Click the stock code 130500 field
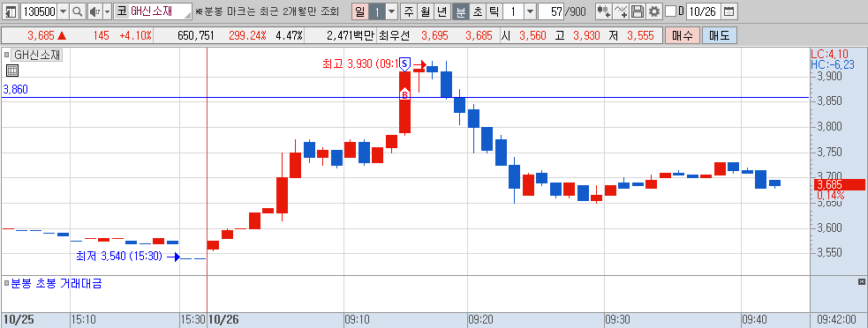The height and width of the screenshot is (328, 868). tap(38, 11)
